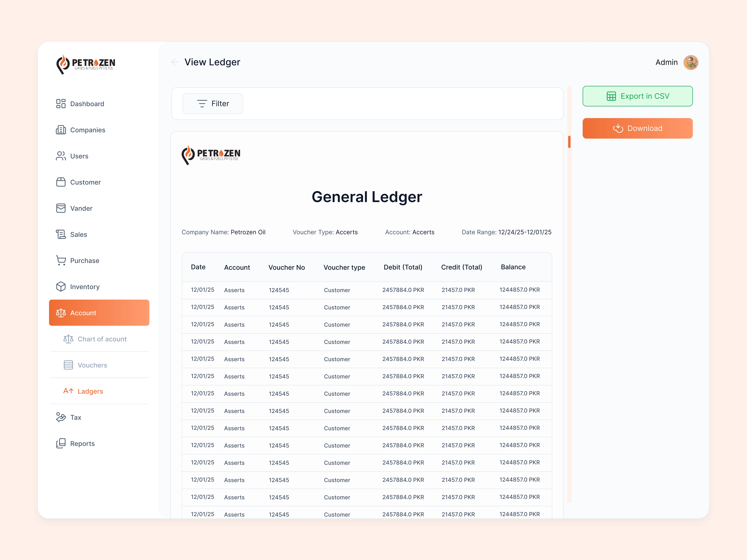Click the Account scales icon
The image size is (747, 560).
61,313
